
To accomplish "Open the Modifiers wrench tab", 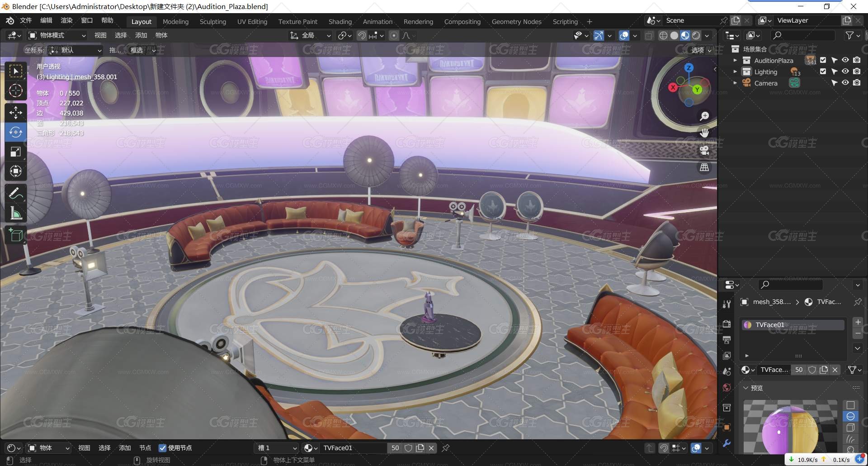I will pyautogui.click(x=727, y=443).
